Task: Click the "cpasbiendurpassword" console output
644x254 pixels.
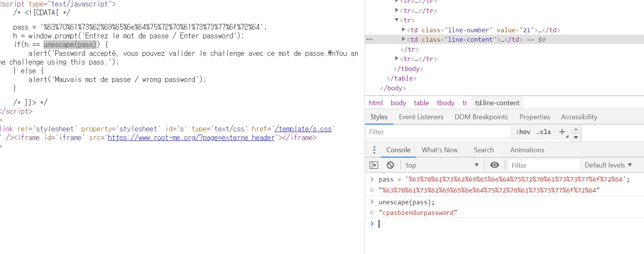Action: point(418,213)
